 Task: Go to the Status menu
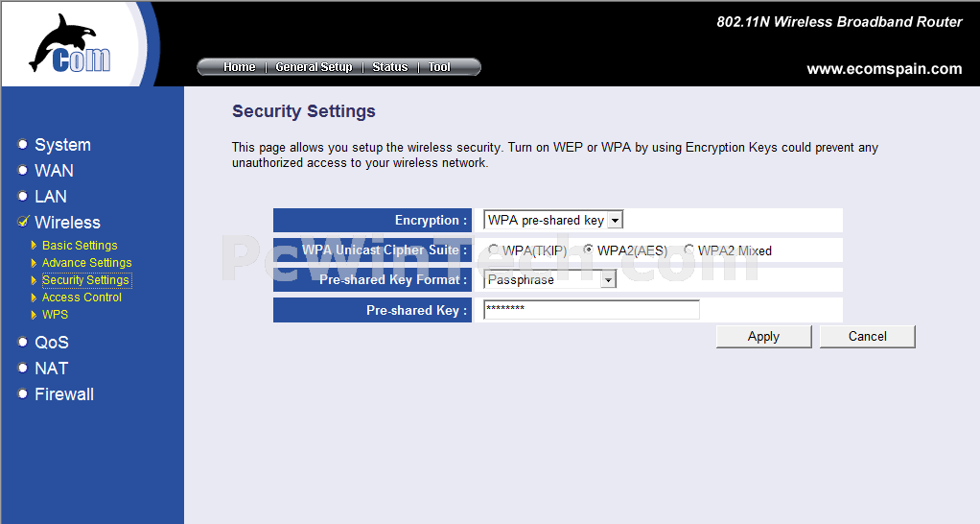390,67
